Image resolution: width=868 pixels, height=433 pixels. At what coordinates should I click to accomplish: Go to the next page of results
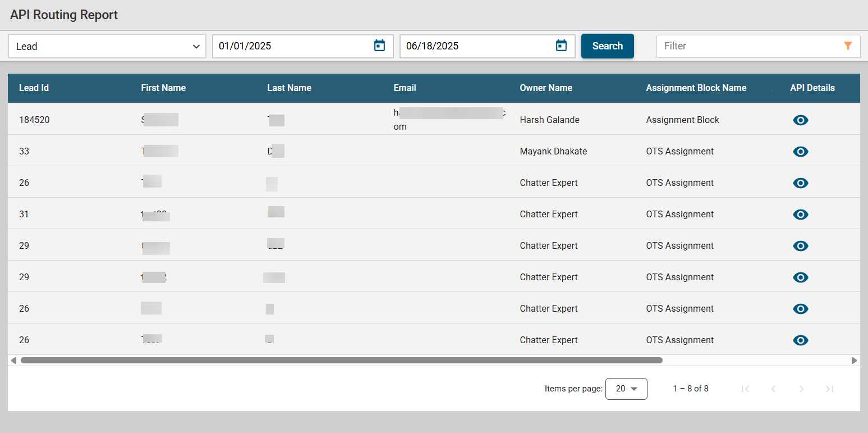pos(801,389)
